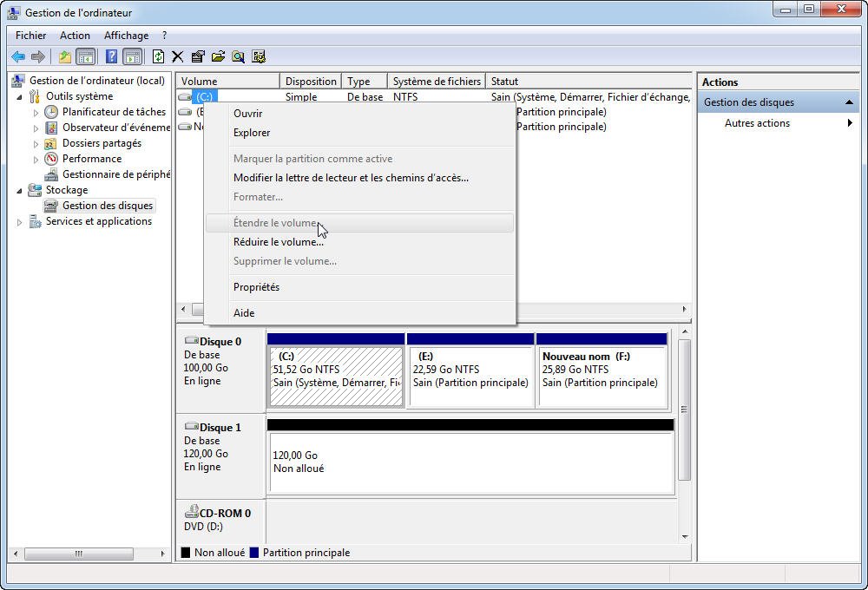The width and height of the screenshot is (868, 590).
Task: Expand the Performance tree node
Action: [36, 160]
